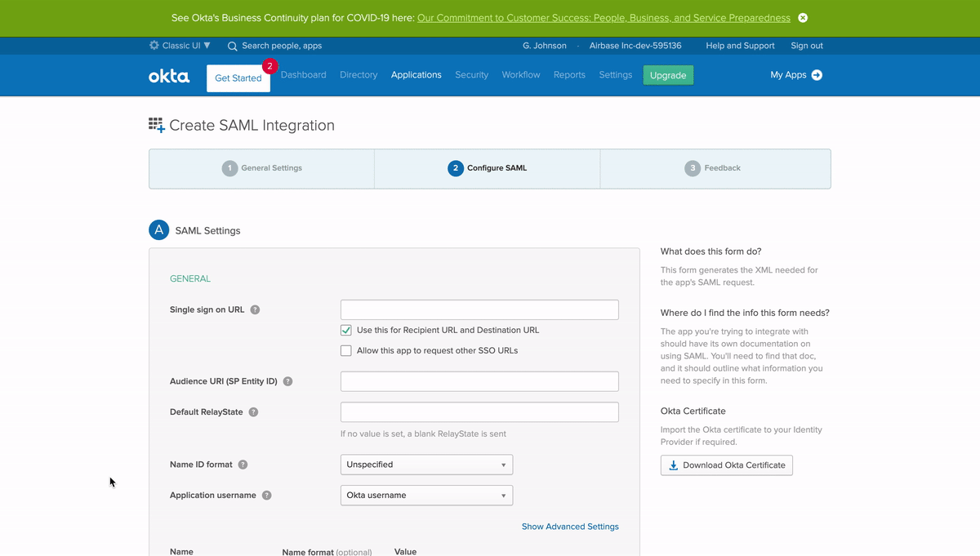This screenshot has width=980, height=556.
Task: Click the download icon on certificate button
Action: [674, 465]
